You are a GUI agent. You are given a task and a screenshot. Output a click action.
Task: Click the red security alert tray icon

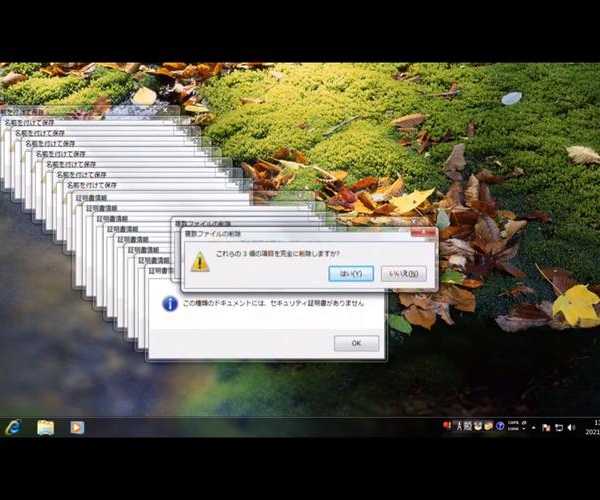point(447,425)
